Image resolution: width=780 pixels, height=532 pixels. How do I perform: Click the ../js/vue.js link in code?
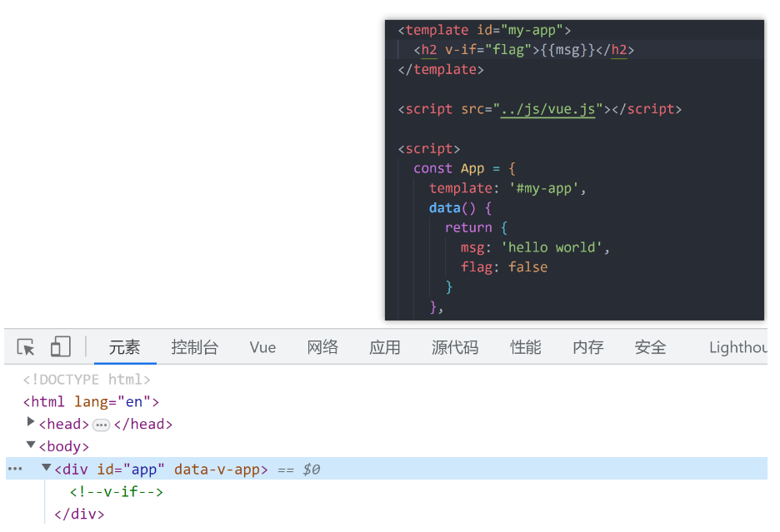(547, 109)
